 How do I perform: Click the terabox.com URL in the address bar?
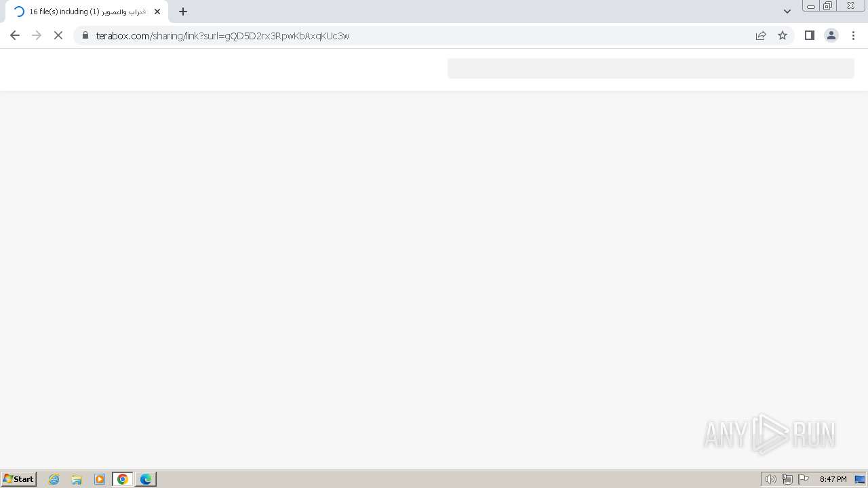coord(222,36)
